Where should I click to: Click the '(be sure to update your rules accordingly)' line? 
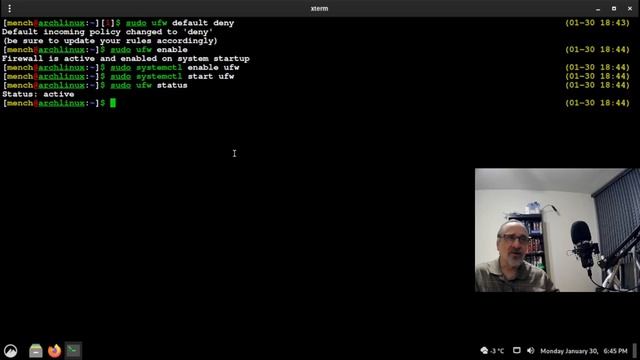click(110, 41)
